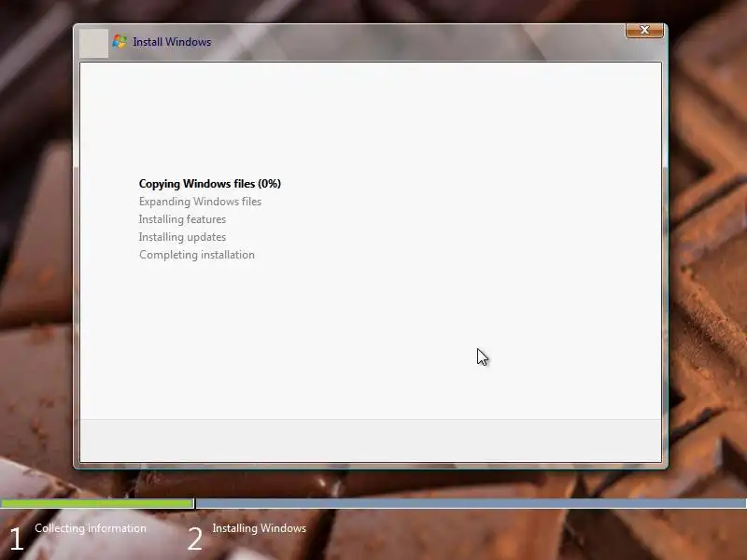
Task: Click the blank back button area in title bar
Action: coord(94,43)
